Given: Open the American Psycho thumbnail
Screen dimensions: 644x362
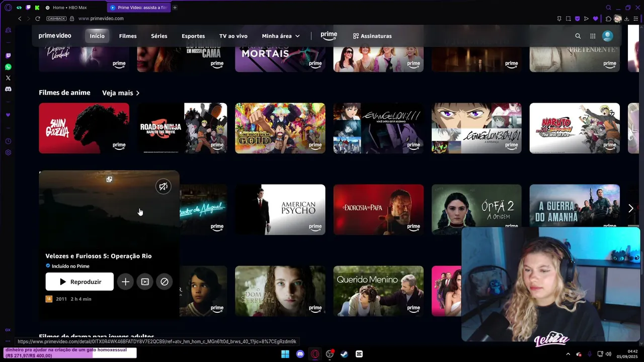Looking at the screenshot, I should click(x=280, y=210).
